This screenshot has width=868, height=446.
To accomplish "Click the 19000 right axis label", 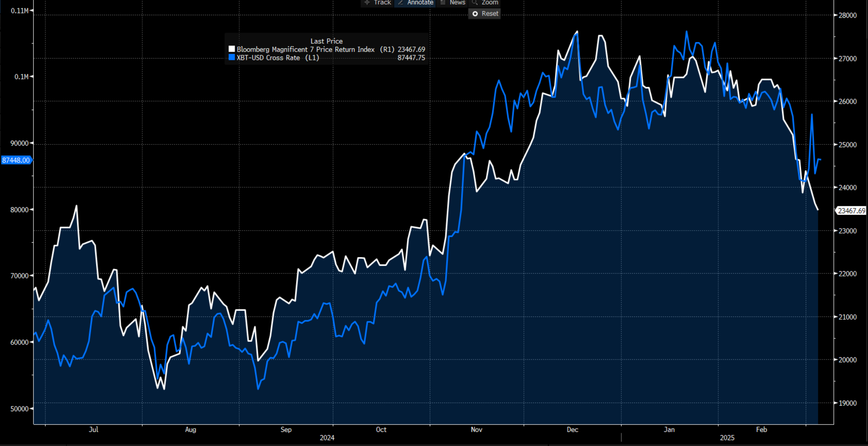I will click(848, 403).
